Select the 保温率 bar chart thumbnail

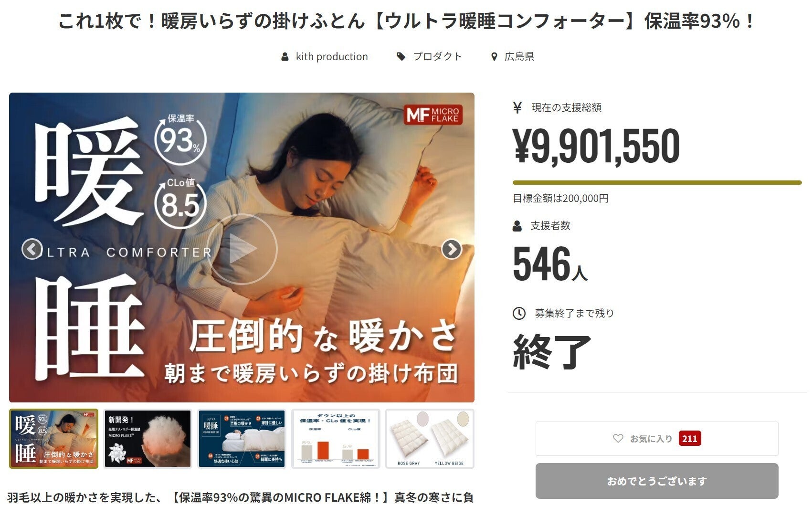pyautogui.click(x=336, y=439)
